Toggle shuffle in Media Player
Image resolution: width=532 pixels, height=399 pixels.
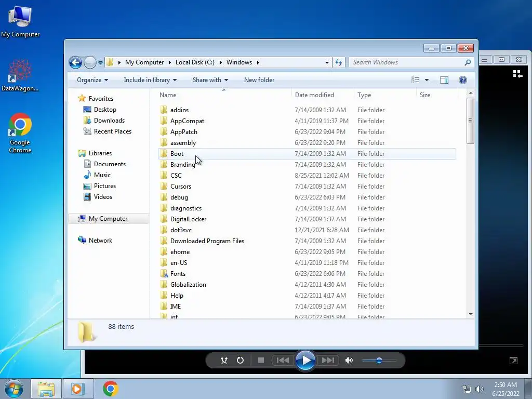click(x=224, y=361)
